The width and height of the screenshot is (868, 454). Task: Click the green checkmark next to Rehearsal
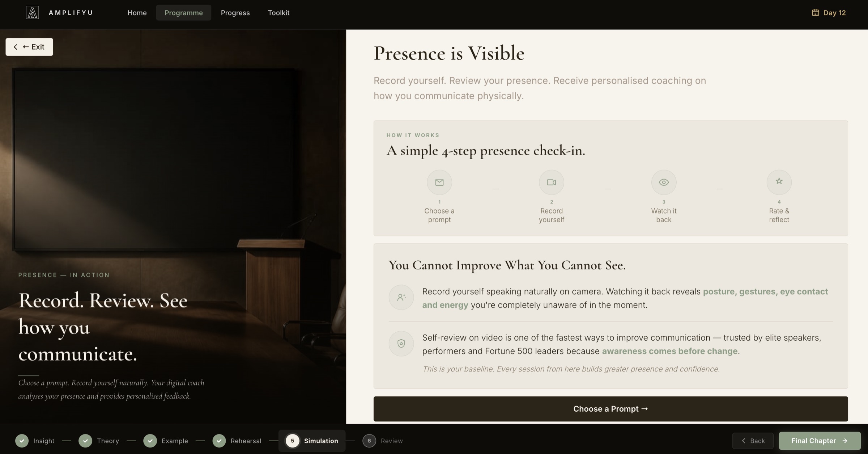pyautogui.click(x=219, y=441)
